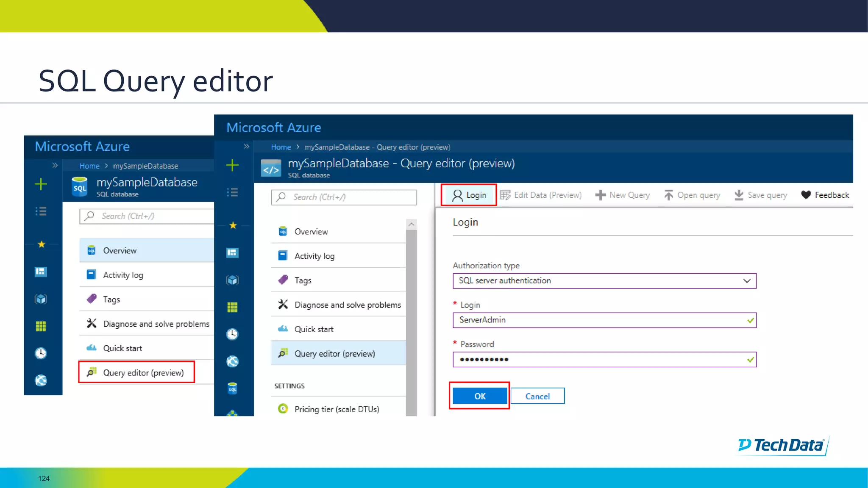Click Microsoft Azure title in right window
This screenshot has height=488, width=868.
274,128
